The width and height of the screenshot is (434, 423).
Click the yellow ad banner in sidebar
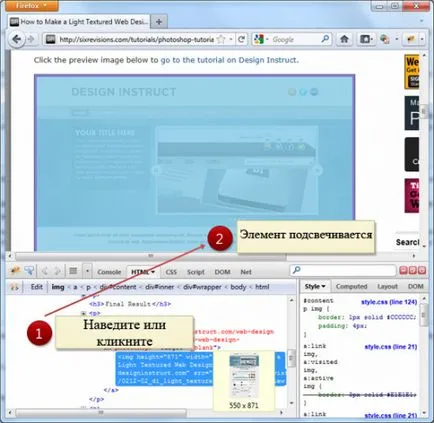tap(412, 72)
